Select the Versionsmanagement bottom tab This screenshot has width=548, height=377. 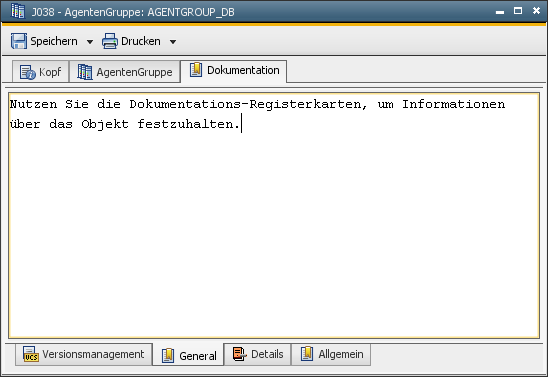point(84,354)
